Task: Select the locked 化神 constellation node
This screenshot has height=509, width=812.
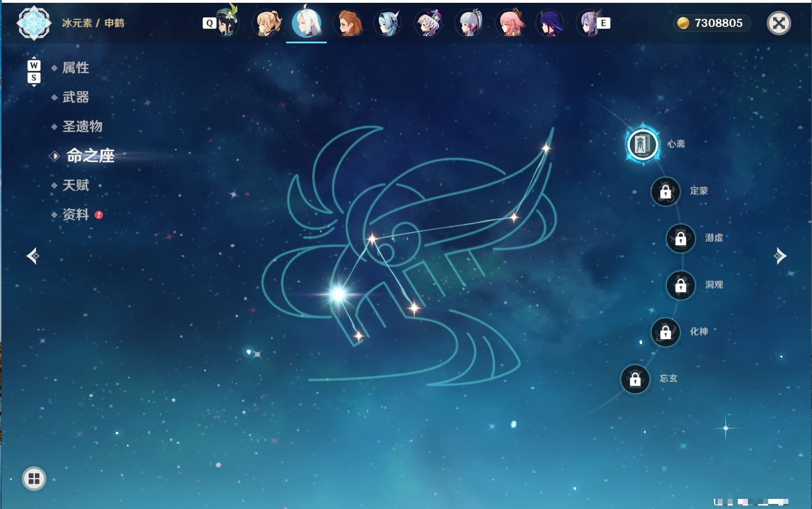Action: point(665,332)
